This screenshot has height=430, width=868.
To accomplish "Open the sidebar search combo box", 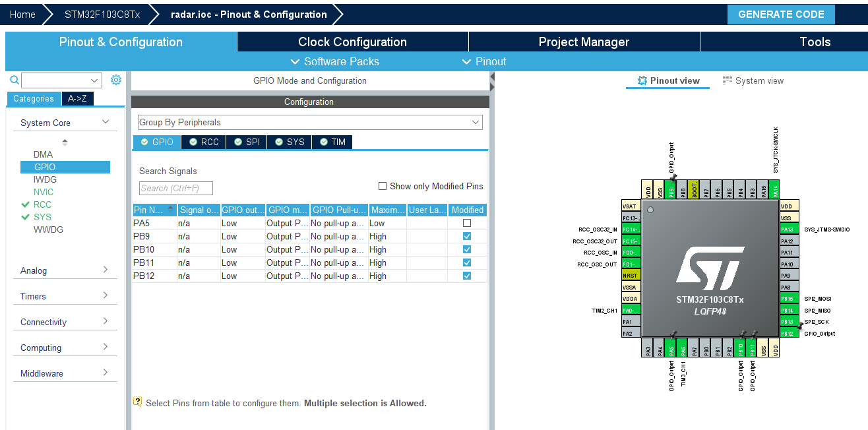I will (x=61, y=80).
